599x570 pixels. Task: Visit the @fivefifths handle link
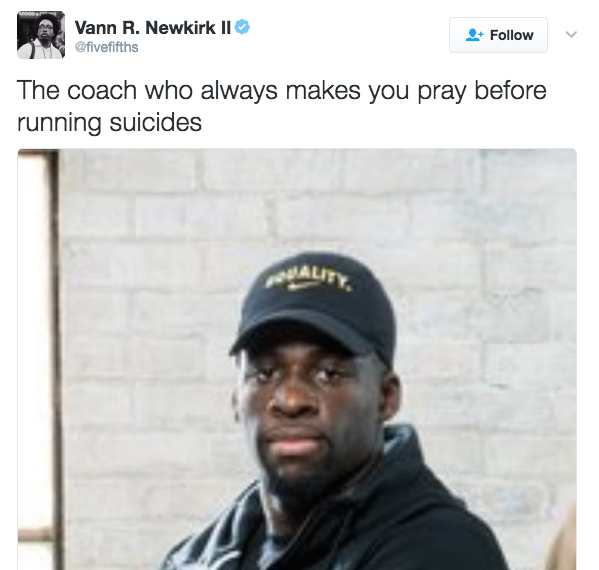(107, 47)
